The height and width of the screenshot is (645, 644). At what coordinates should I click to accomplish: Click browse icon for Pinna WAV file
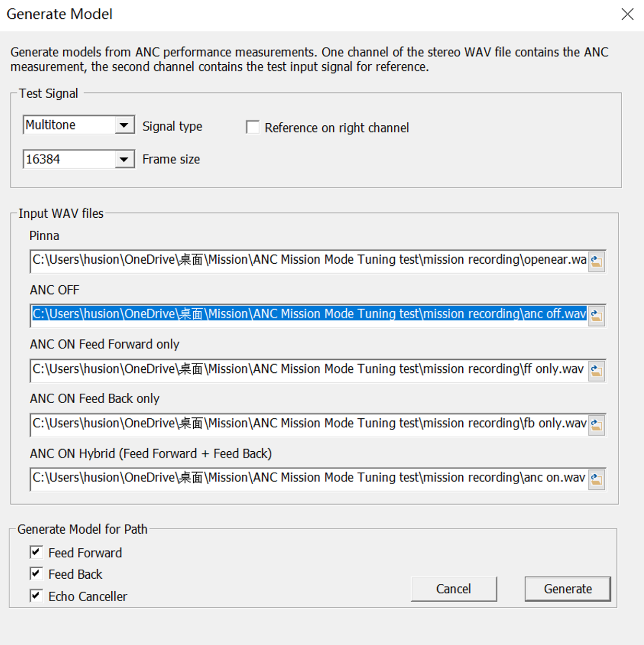[596, 261]
